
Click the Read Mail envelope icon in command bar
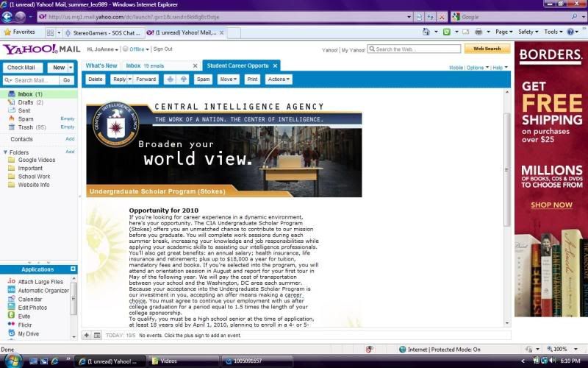coord(466,32)
